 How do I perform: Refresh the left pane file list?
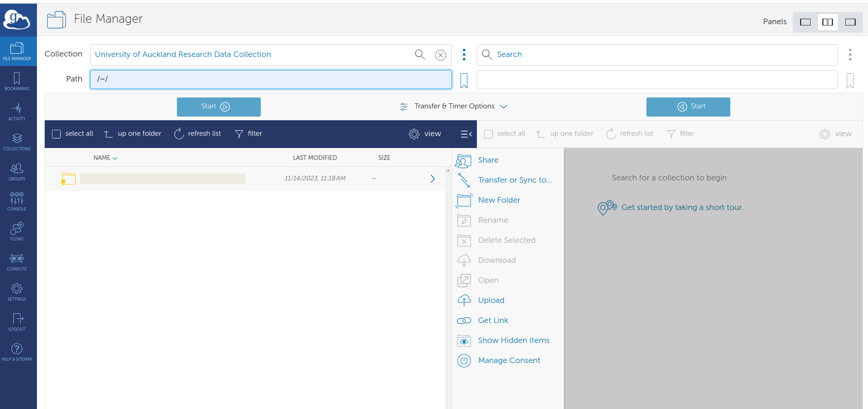point(198,133)
